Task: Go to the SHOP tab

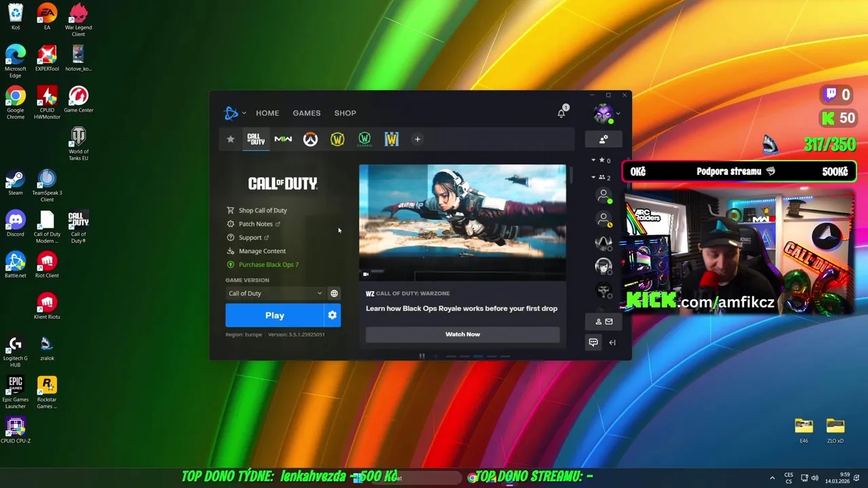Action: coord(345,113)
